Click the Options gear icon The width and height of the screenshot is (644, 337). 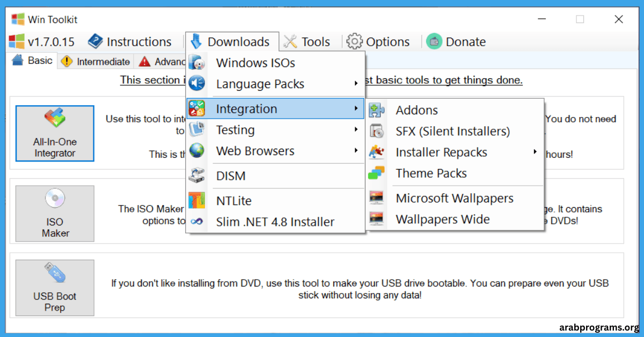pyautogui.click(x=354, y=41)
